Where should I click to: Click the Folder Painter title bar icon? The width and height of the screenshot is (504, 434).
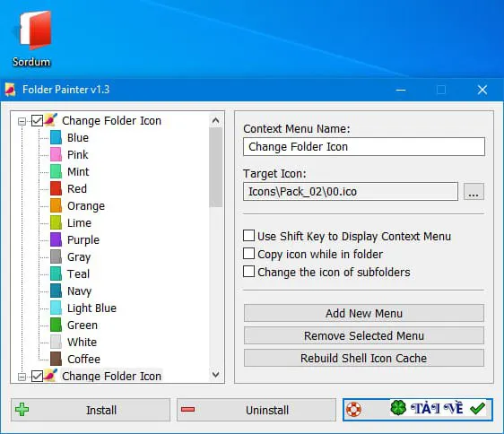(10, 90)
